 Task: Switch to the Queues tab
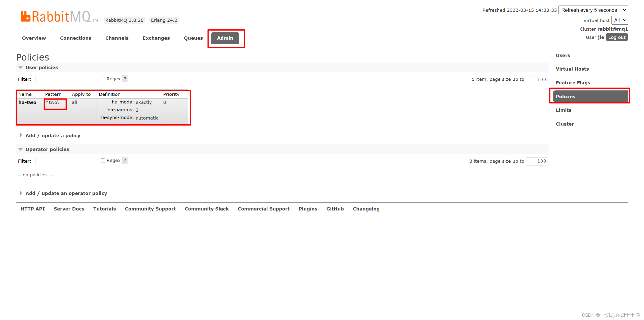click(x=193, y=38)
